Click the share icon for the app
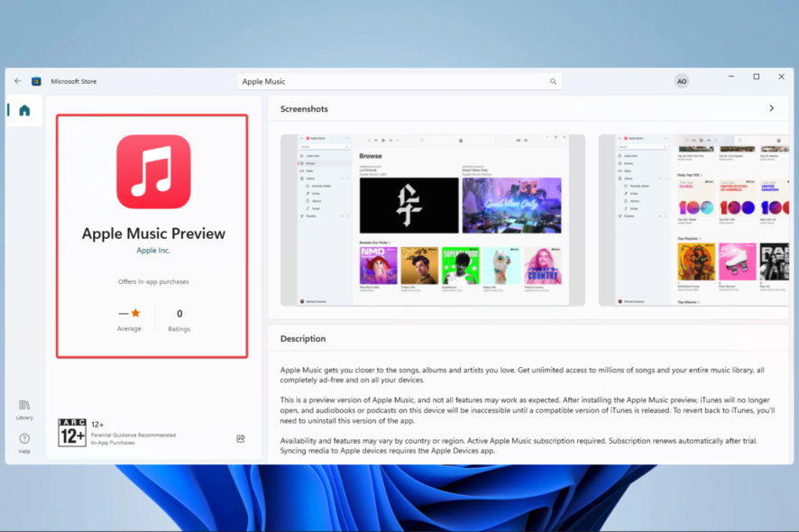Image resolution: width=799 pixels, height=532 pixels. [241, 438]
